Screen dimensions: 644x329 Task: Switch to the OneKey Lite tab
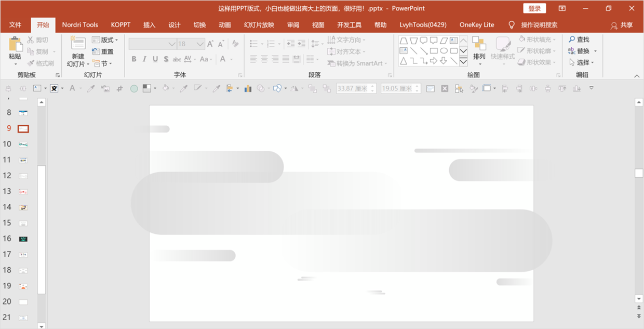tap(477, 25)
